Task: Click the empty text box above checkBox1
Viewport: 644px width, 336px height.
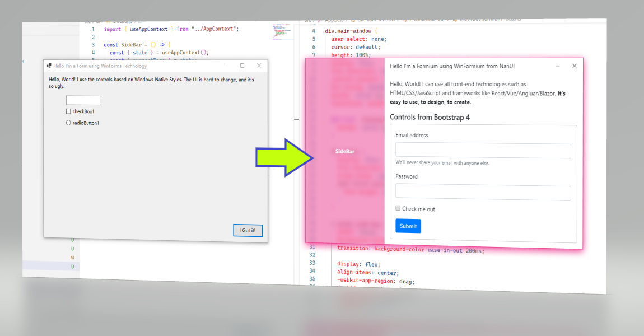Action: [83, 100]
